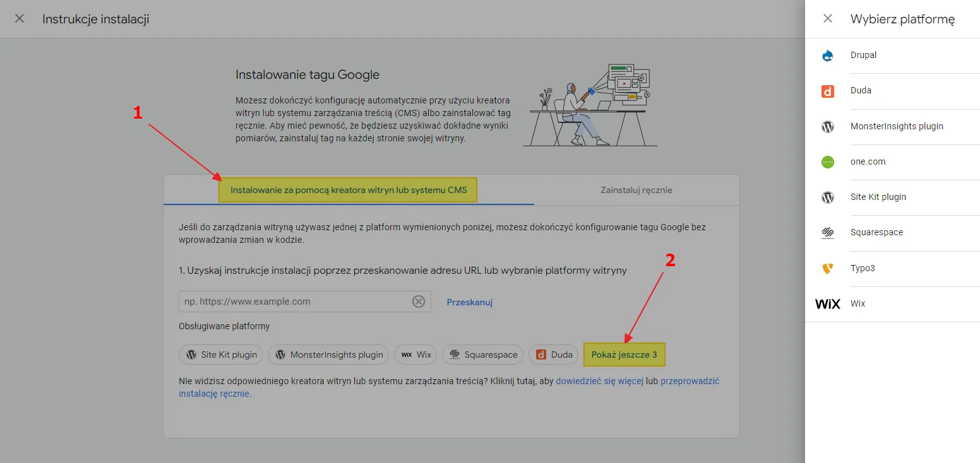Click the Duda icon on the Duda chip
This screenshot has width=980, height=463.
tap(541, 355)
